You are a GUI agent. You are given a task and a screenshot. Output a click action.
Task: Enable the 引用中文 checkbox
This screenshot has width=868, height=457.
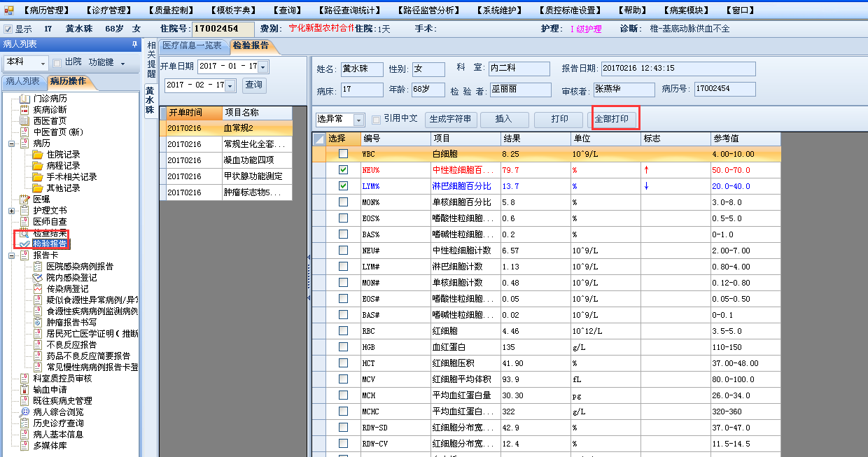pos(377,119)
